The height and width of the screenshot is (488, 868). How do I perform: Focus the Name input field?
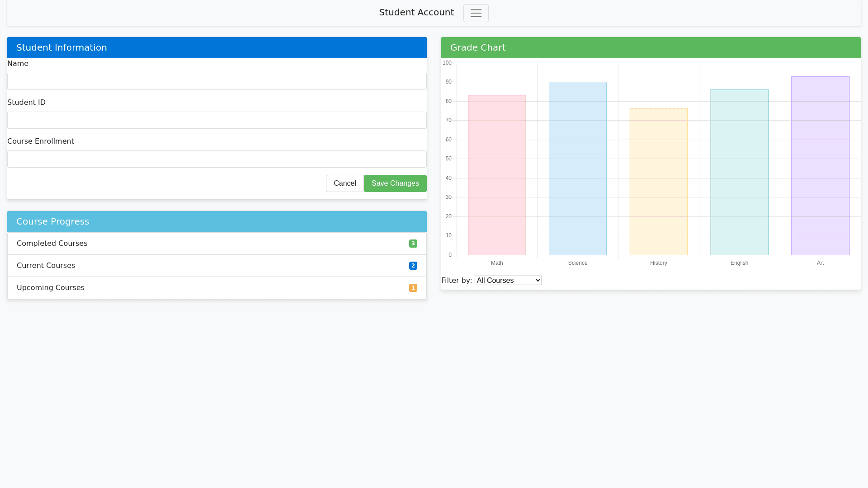click(217, 81)
